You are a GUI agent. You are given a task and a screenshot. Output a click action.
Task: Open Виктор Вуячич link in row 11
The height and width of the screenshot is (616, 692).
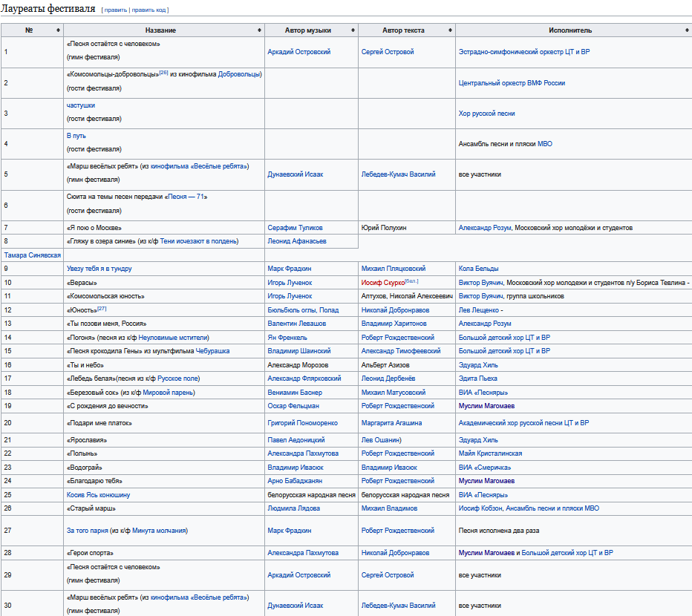[x=480, y=296]
